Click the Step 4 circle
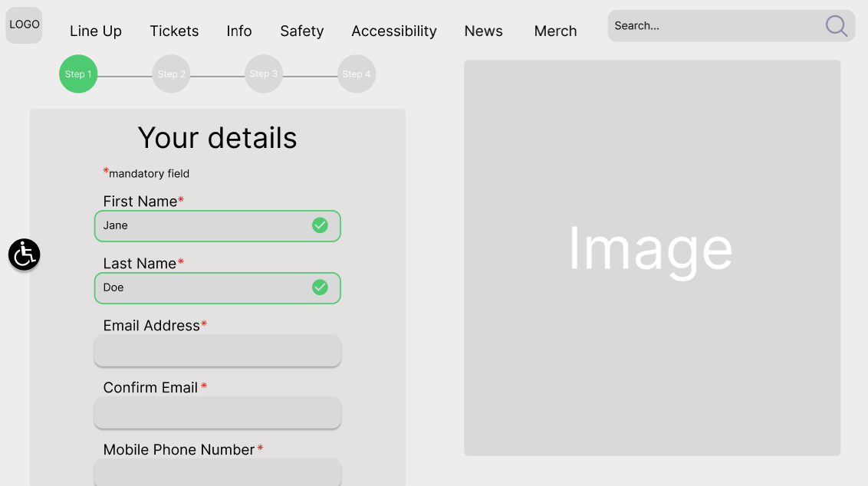Image resolution: width=868 pixels, height=486 pixels. pyautogui.click(x=357, y=74)
